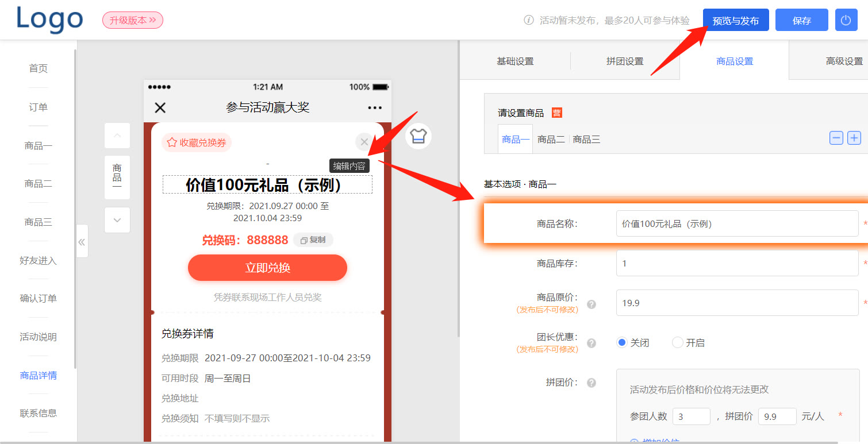Select the 关闭 radio button
The width and height of the screenshot is (868, 444).
coord(621,342)
